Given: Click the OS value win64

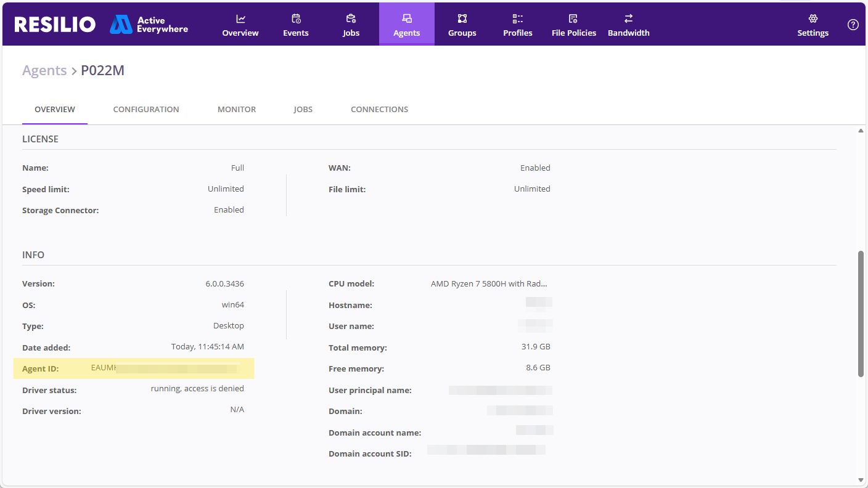Looking at the screenshot, I should point(233,305).
